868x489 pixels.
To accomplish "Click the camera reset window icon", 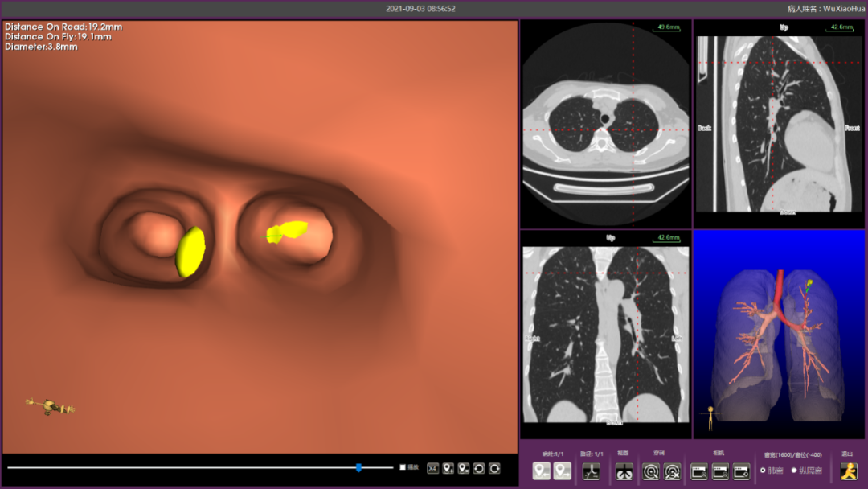I will click(741, 471).
